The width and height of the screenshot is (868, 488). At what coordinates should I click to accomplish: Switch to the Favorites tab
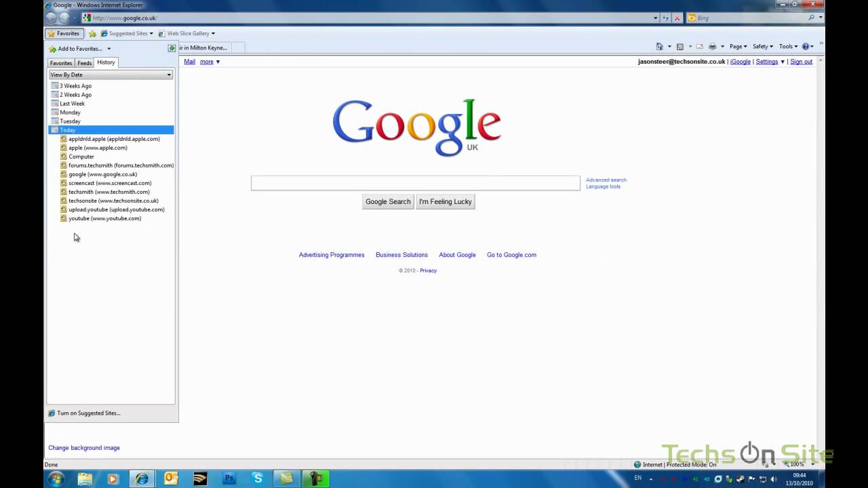tap(61, 63)
